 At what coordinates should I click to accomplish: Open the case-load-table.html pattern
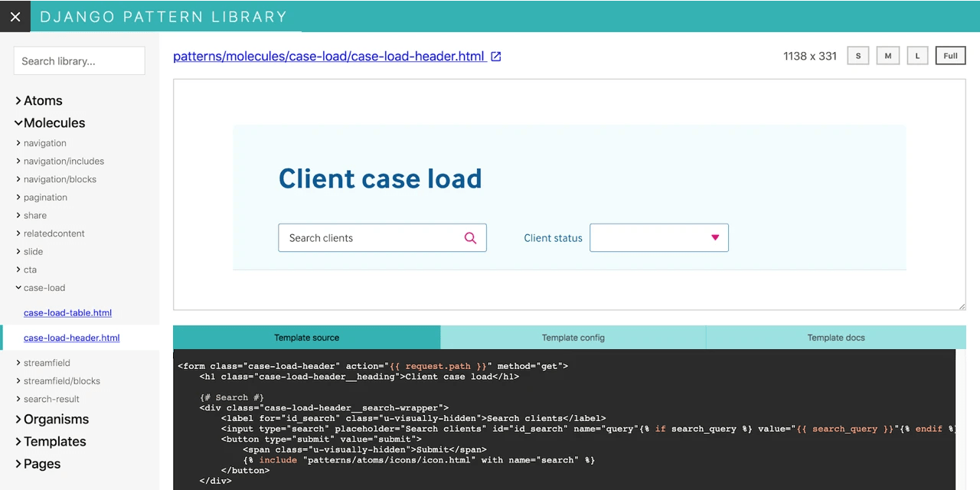pyautogui.click(x=67, y=312)
